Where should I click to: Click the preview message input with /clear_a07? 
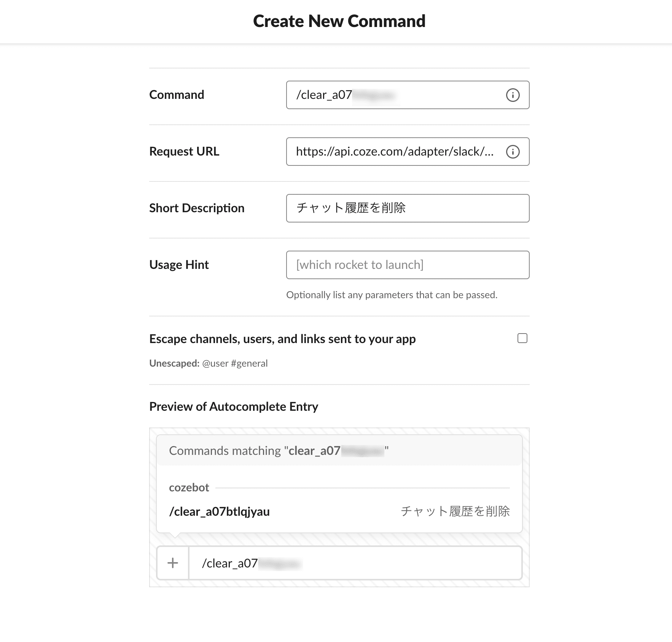point(355,563)
